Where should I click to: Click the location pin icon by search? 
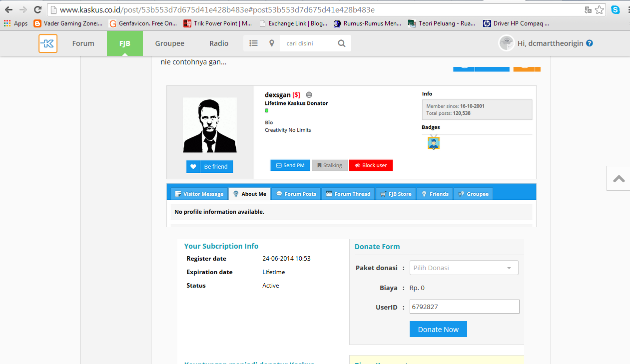point(272,43)
